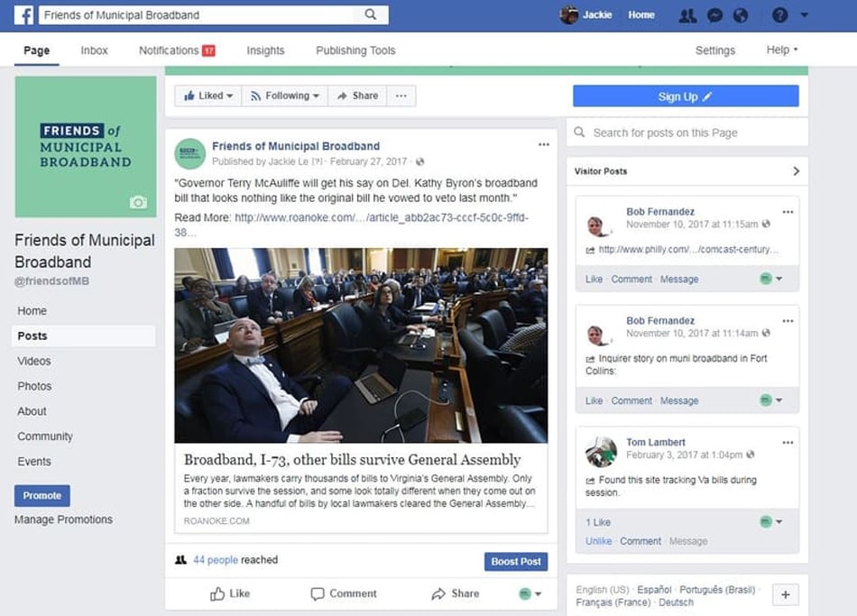Like Bob Fernandez's 11:14am post
857x616 pixels.
coord(594,400)
